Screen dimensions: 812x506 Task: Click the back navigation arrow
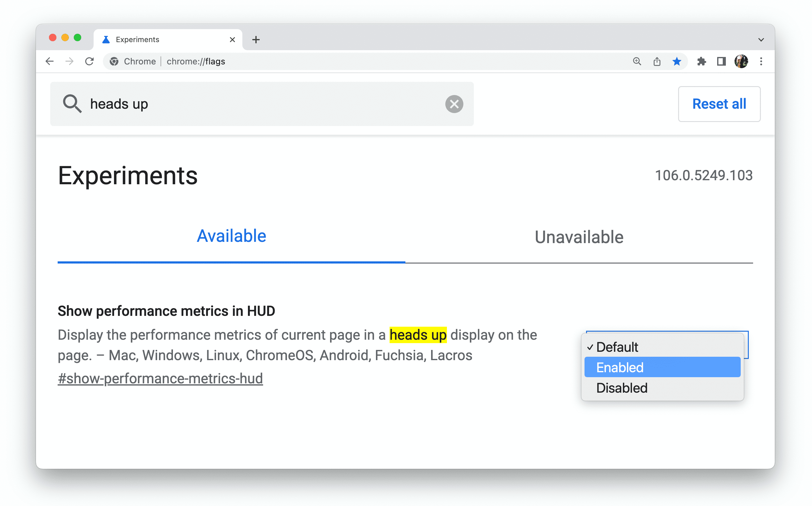50,61
